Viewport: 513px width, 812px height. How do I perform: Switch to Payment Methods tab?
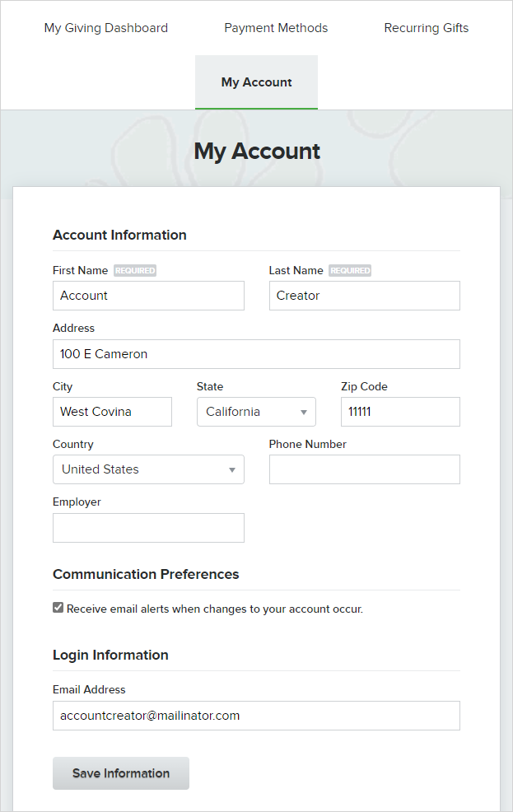coord(276,28)
